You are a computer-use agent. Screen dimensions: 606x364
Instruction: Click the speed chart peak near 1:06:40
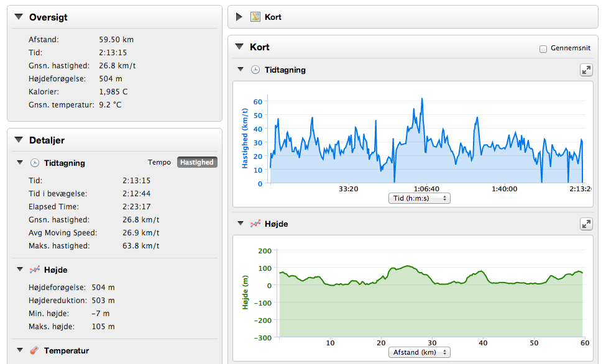click(x=422, y=99)
